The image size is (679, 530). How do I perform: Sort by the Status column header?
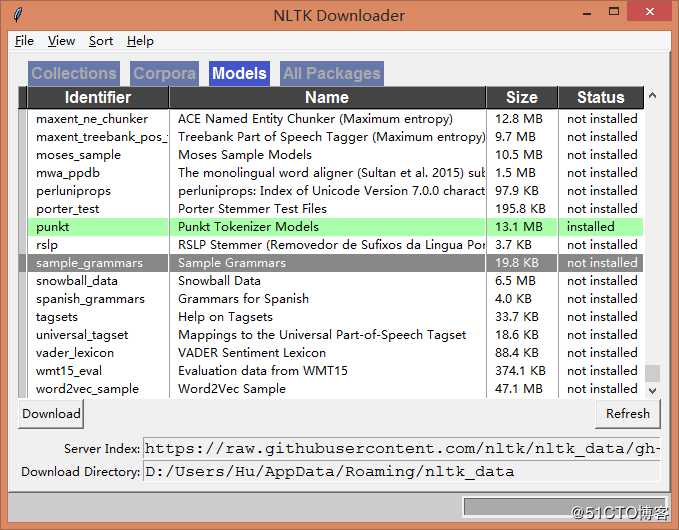click(x=601, y=97)
